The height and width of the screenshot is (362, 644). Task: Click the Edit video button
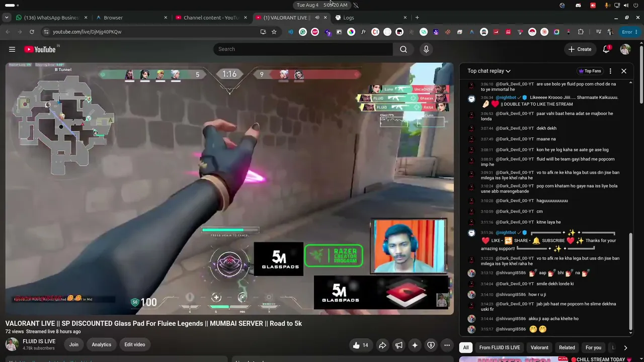pyautogui.click(x=135, y=345)
